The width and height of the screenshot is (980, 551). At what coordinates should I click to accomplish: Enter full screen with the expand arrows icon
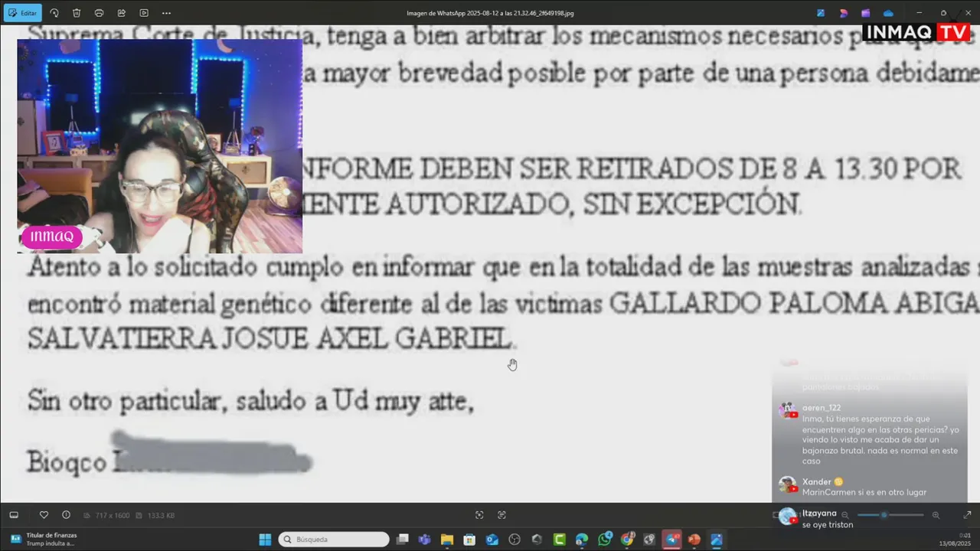(x=967, y=515)
